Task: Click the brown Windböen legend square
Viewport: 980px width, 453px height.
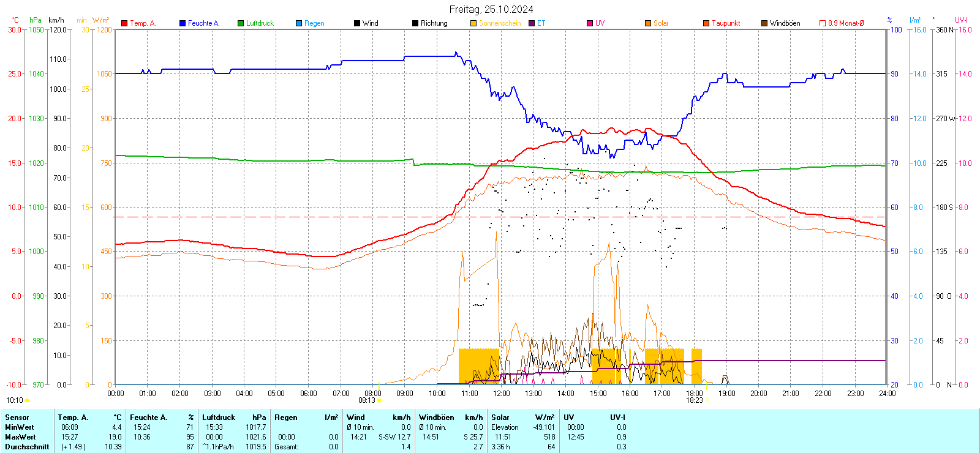Action: tap(764, 23)
